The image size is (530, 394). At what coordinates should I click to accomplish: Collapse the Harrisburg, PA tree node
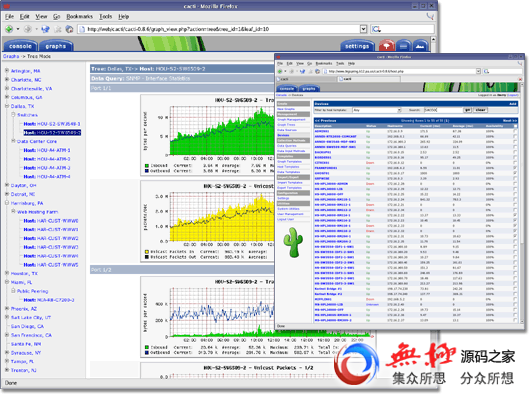7,203
